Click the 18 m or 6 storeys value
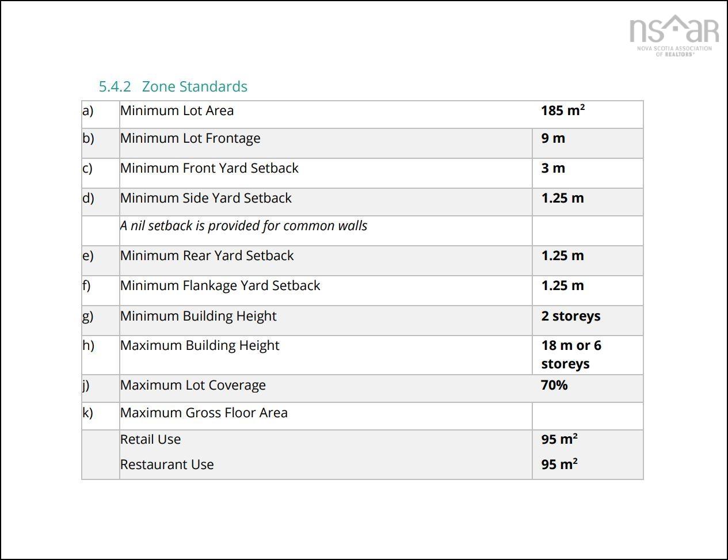This screenshot has width=728, height=560. (570, 355)
